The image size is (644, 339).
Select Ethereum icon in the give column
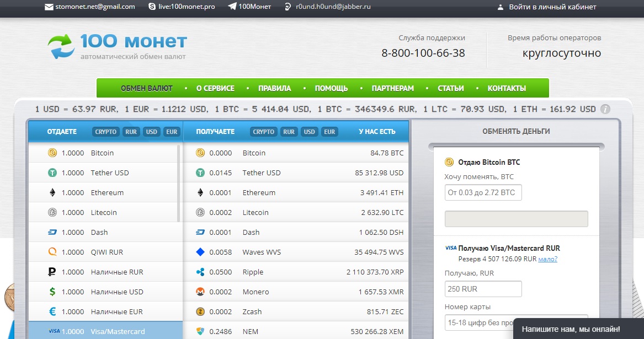pyautogui.click(x=52, y=192)
